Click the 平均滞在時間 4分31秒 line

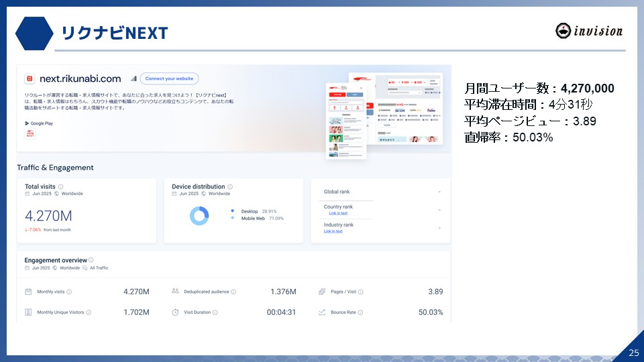point(528,105)
